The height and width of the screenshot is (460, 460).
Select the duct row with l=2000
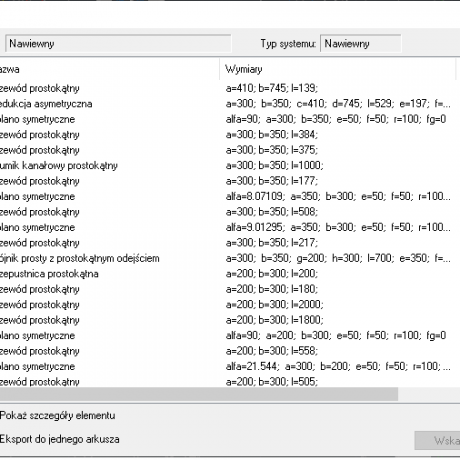tap(228, 304)
